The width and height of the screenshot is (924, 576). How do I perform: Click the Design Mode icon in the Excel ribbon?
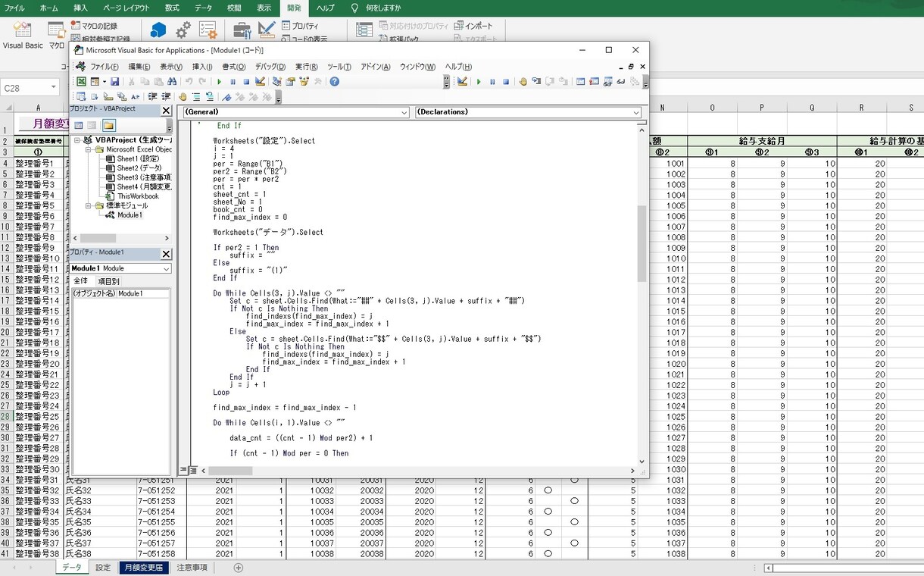[267, 30]
